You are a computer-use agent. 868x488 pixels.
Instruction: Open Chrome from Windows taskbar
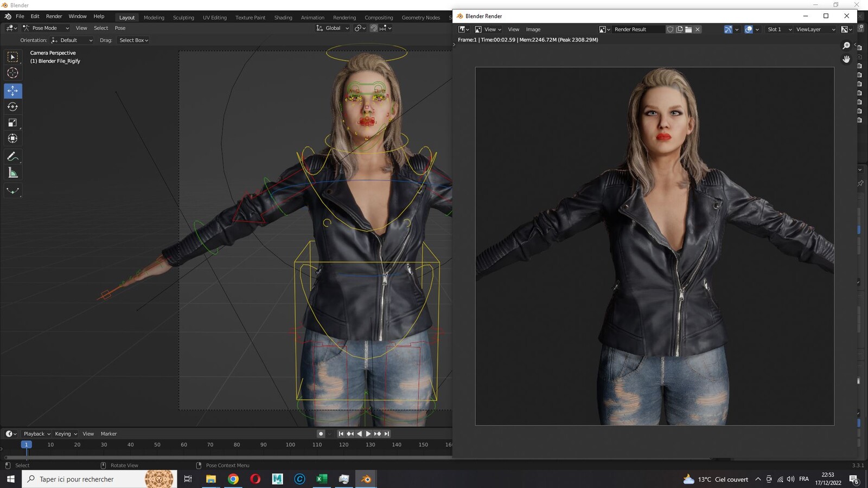[x=233, y=479]
